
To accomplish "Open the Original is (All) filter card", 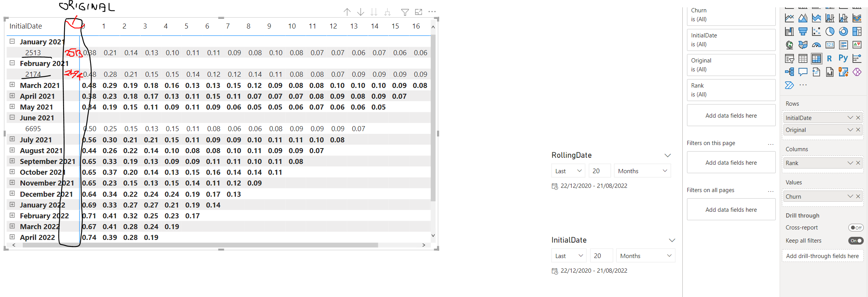I will 731,65.
